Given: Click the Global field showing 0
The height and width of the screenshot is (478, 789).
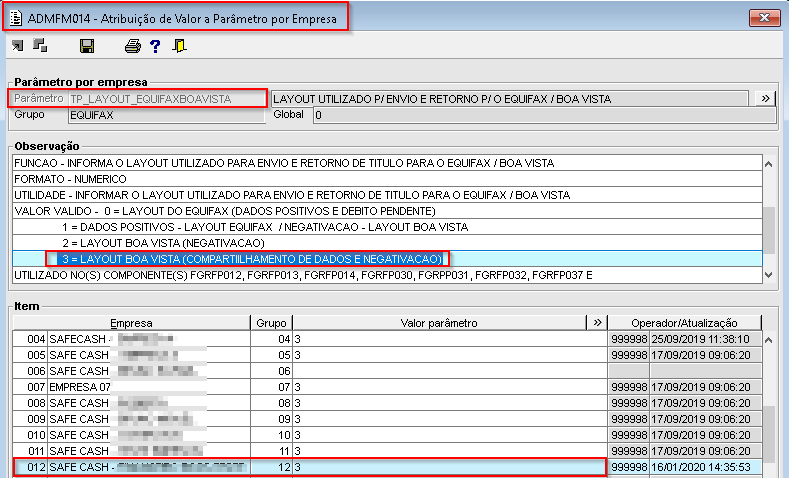Looking at the screenshot, I should (x=544, y=115).
